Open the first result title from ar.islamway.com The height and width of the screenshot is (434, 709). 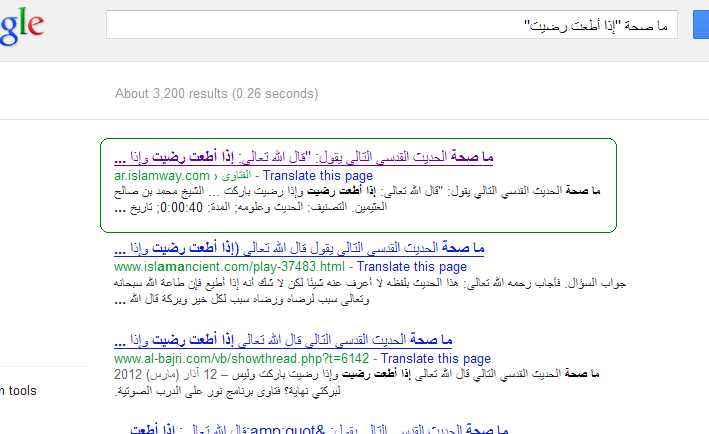coord(303,157)
